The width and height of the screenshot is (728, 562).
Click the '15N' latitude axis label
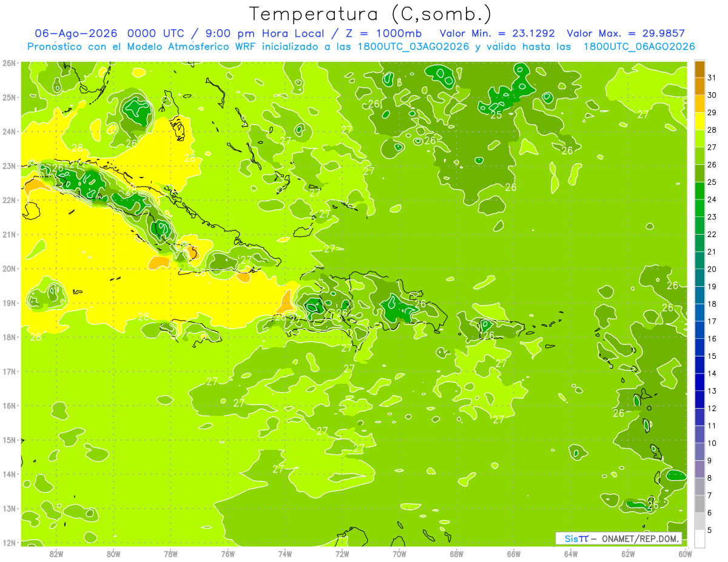(9, 440)
